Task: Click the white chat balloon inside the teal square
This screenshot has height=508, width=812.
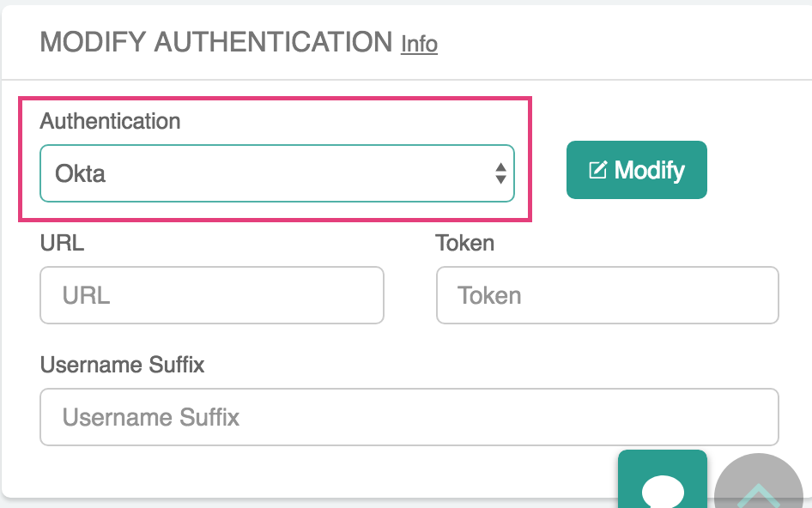Action: [663, 489]
